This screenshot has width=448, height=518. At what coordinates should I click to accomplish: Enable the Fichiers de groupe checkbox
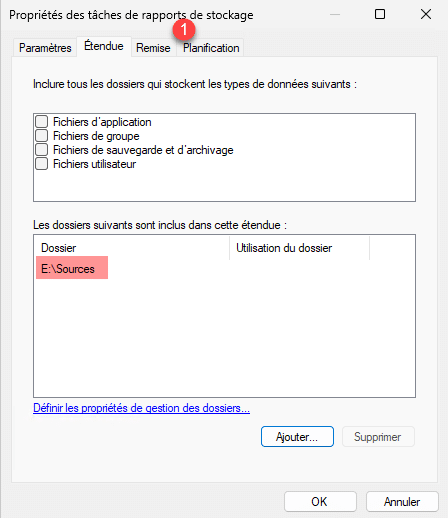[42, 136]
